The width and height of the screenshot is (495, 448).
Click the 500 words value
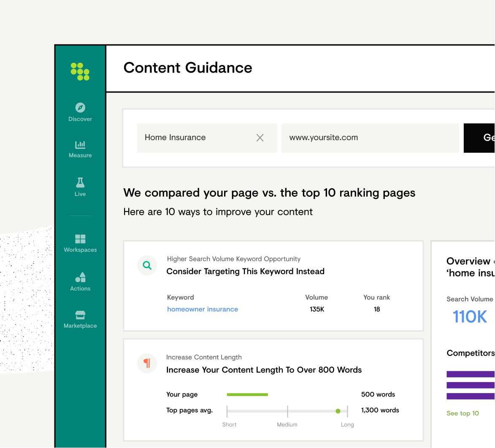click(378, 394)
